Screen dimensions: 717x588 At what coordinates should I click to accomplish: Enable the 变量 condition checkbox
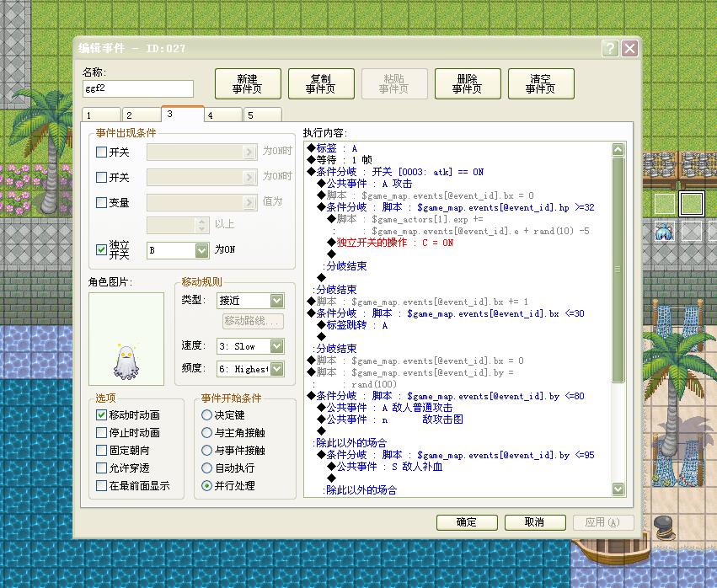click(x=101, y=202)
